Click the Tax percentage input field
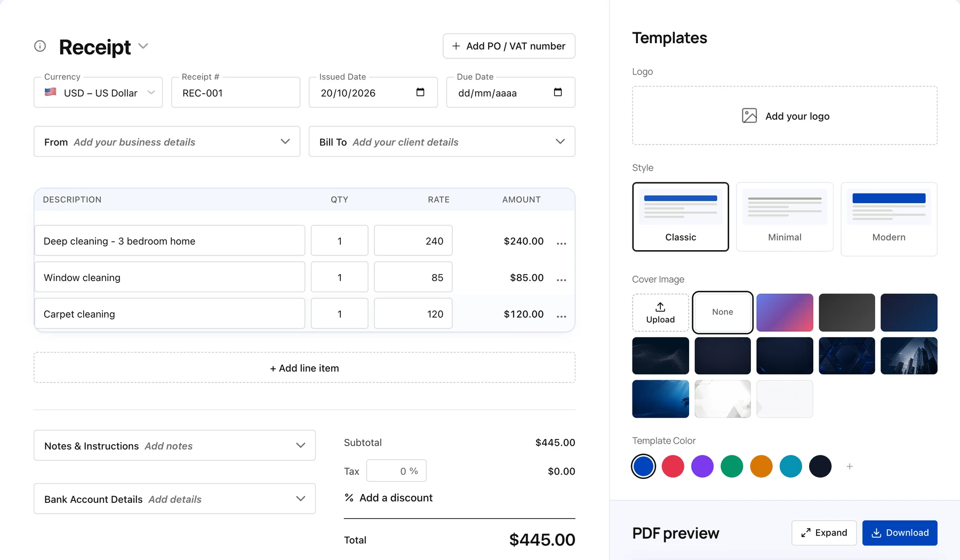 396,471
